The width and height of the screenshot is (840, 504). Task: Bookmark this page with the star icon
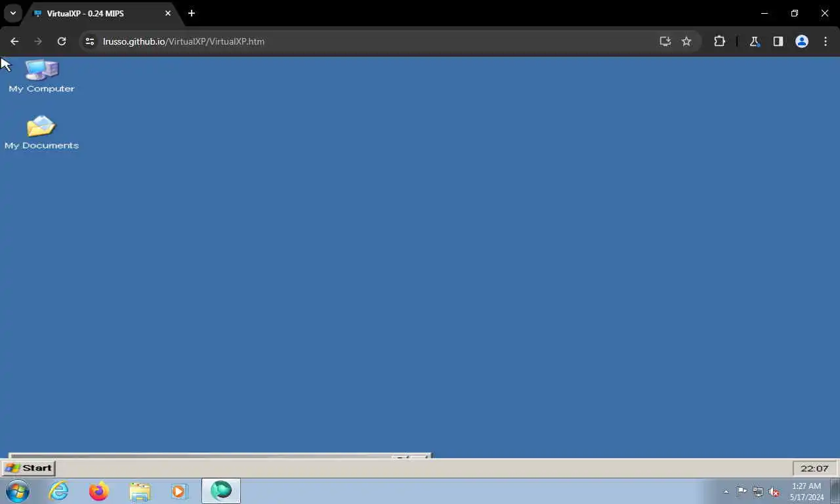click(x=686, y=41)
